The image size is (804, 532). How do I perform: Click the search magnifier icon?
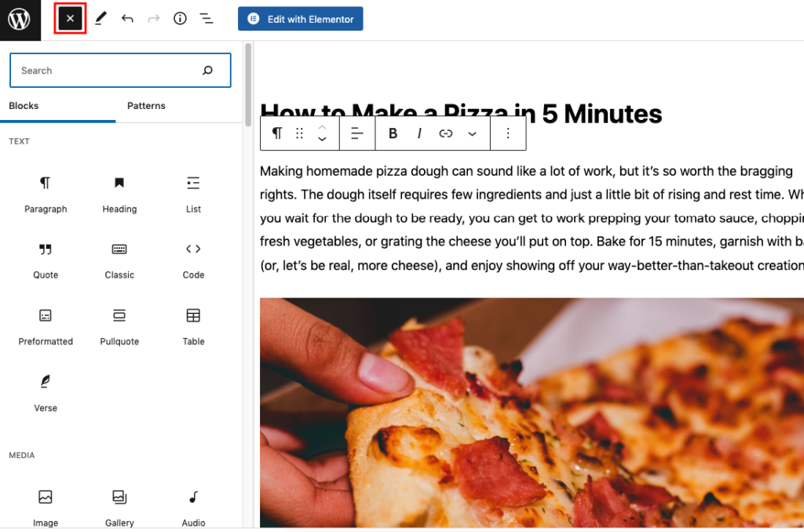pyautogui.click(x=207, y=70)
